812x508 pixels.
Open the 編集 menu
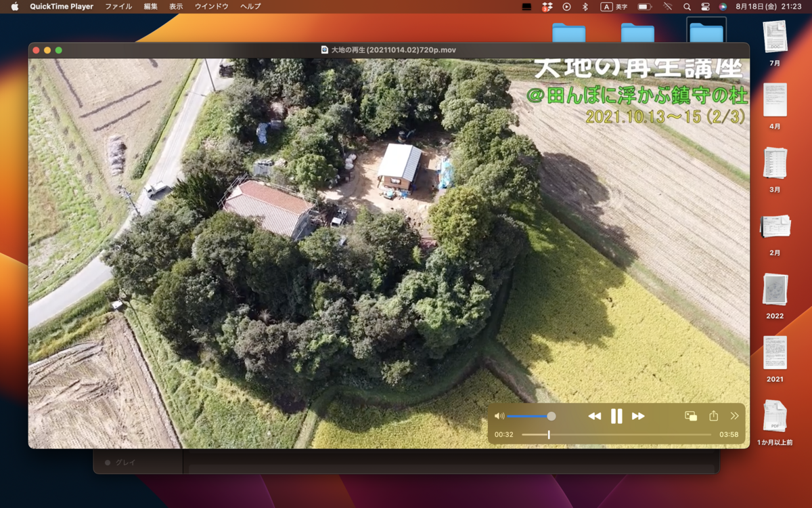tap(150, 6)
